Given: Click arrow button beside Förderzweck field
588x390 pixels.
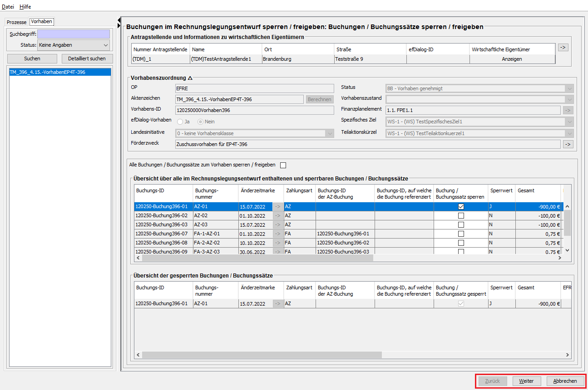Looking at the screenshot, I should tap(568, 144).
